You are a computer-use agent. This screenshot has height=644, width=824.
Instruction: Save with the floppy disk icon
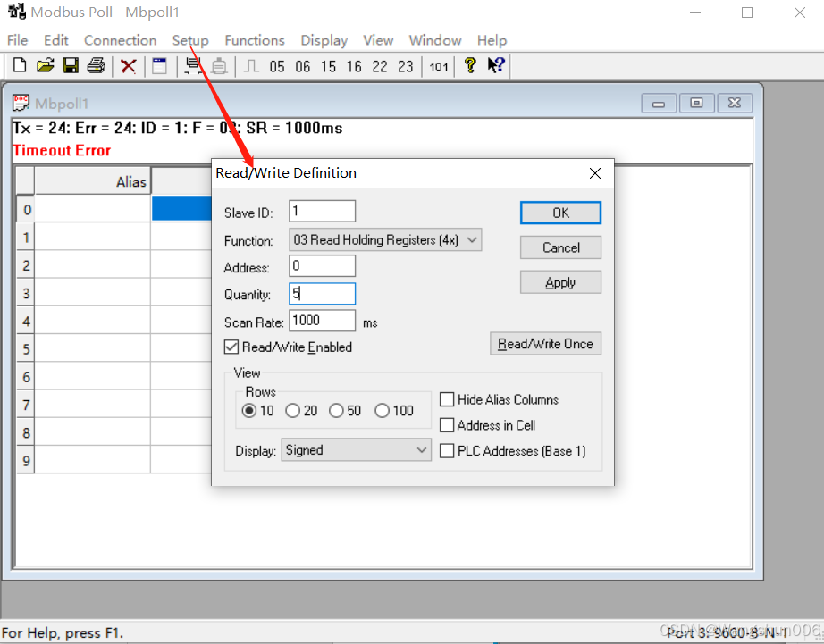[71, 66]
